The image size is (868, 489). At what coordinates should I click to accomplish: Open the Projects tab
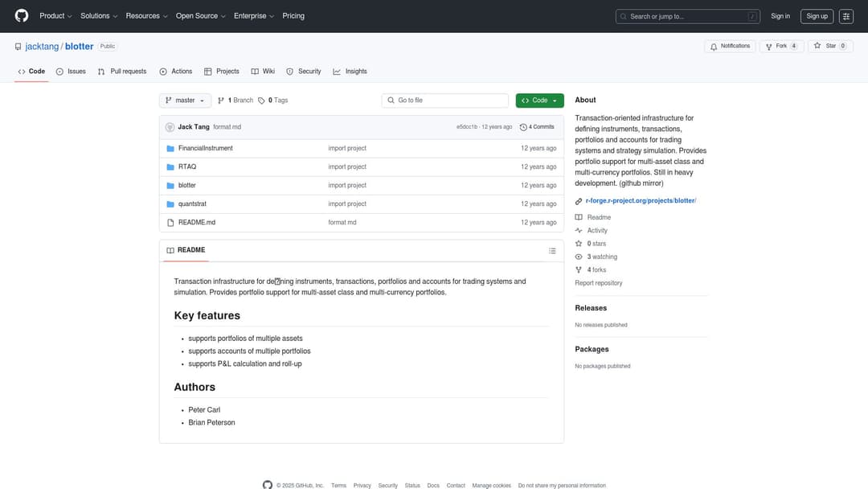click(222, 72)
